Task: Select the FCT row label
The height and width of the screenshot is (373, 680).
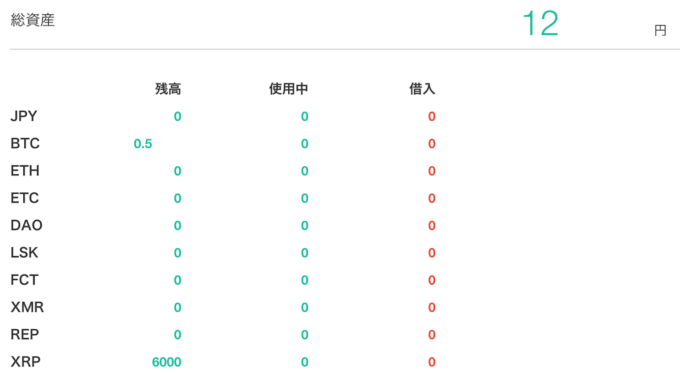Action: (25, 280)
